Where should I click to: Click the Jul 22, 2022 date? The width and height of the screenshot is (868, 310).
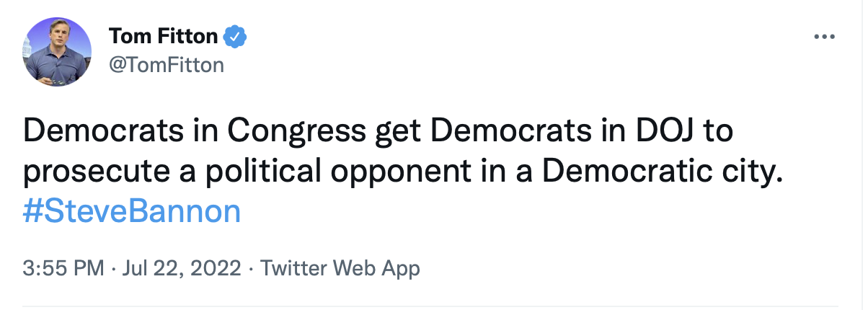(x=182, y=269)
